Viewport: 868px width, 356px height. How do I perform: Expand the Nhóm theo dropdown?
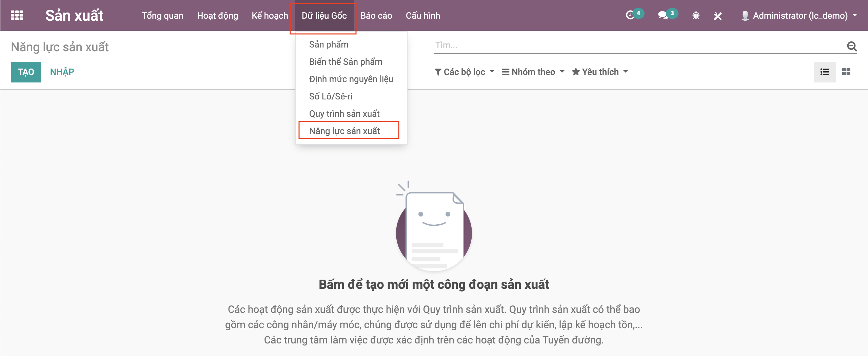[x=533, y=72]
